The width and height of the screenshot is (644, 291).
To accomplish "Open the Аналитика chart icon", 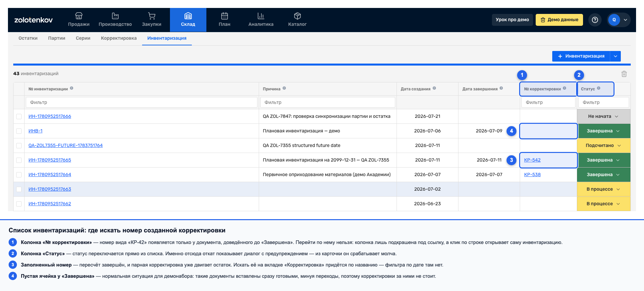I will pyautogui.click(x=261, y=16).
